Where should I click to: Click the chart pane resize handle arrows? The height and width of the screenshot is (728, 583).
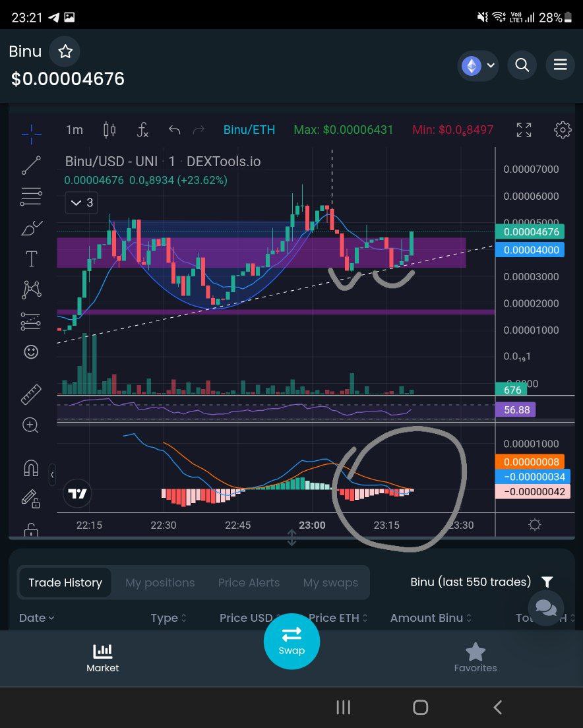(291, 537)
